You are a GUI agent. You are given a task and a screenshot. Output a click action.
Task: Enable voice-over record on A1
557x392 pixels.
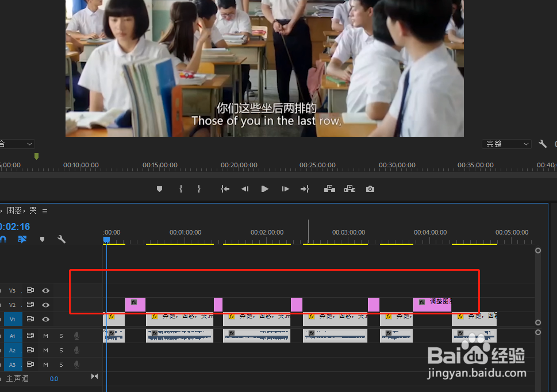click(x=76, y=336)
